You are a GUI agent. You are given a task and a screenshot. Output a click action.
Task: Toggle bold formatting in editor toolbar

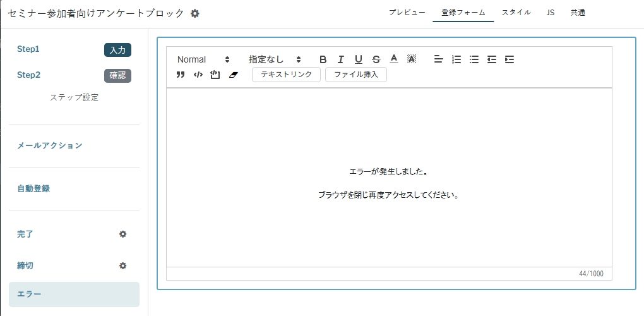pyautogui.click(x=323, y=59)
